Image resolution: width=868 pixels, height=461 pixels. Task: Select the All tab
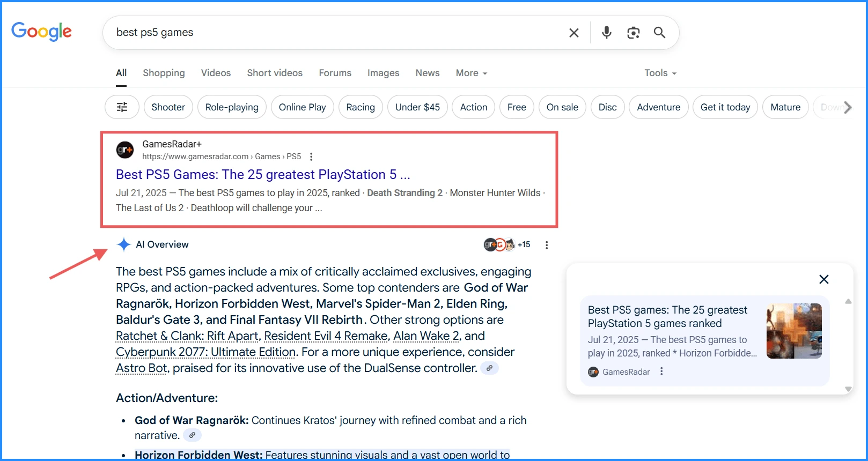pos(121,73)
